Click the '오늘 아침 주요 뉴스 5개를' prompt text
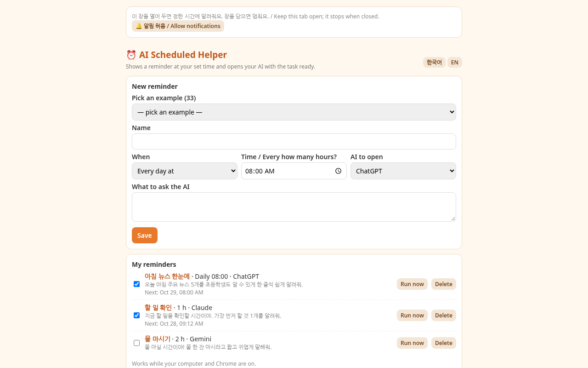The width and height of the screenshot is (588, 368). coord(224,284)
